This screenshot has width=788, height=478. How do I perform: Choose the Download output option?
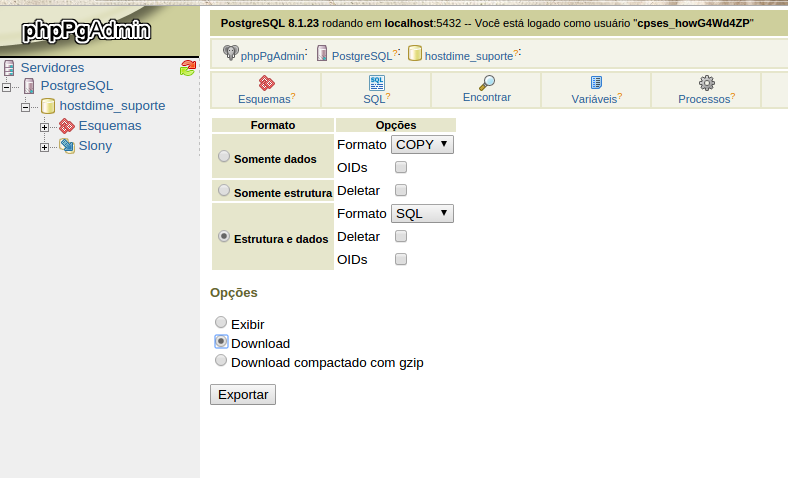[x=221, y=341]
